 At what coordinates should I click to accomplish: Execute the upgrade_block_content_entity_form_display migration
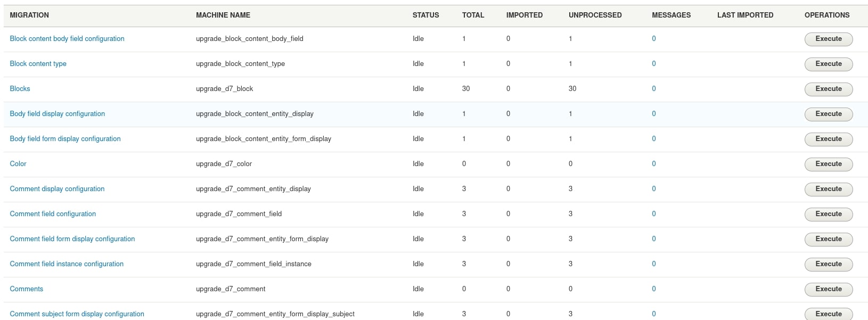pyautogui.click(x=829, y=139)
